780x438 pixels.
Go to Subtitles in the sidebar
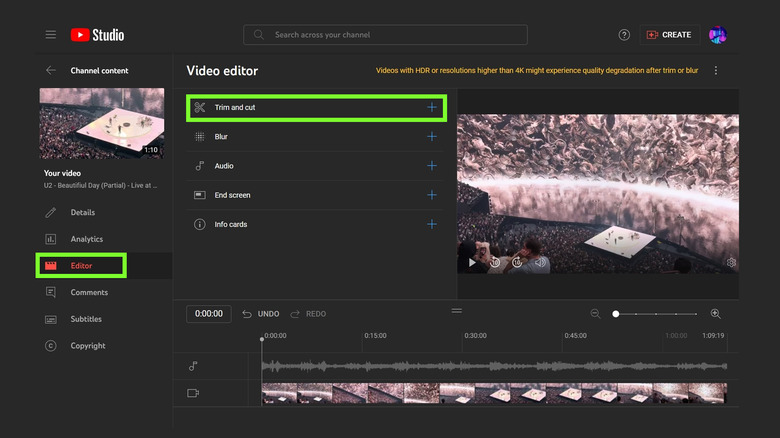(87, 319)
